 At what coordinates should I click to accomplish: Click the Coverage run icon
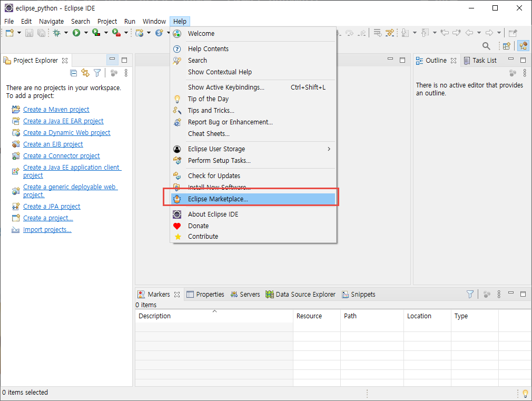[96, 33]
